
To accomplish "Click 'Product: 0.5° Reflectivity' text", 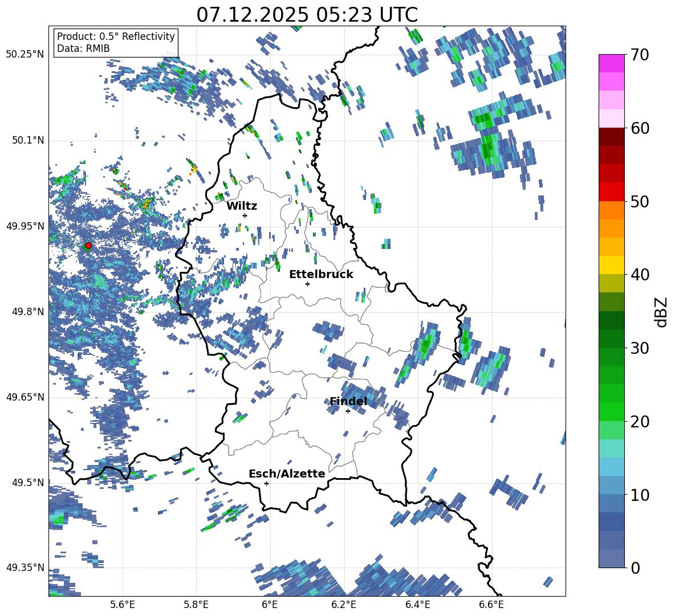I will click(116, 36).
